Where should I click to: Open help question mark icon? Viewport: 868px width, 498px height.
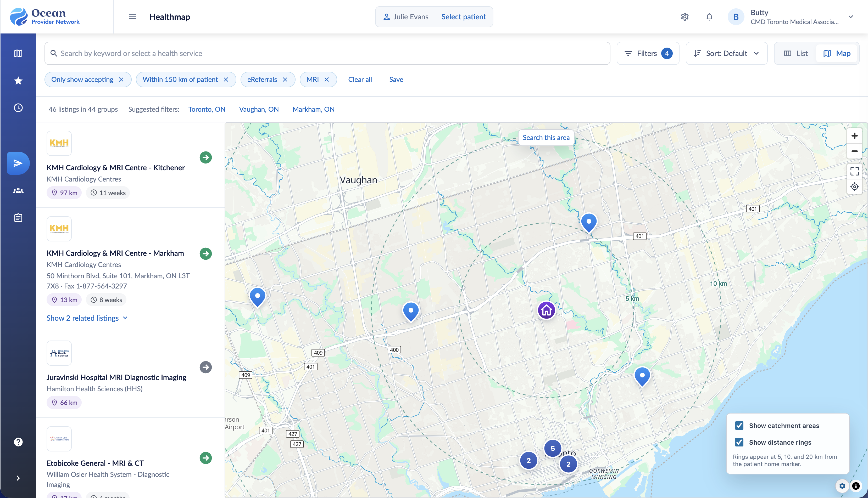(18, 442)
